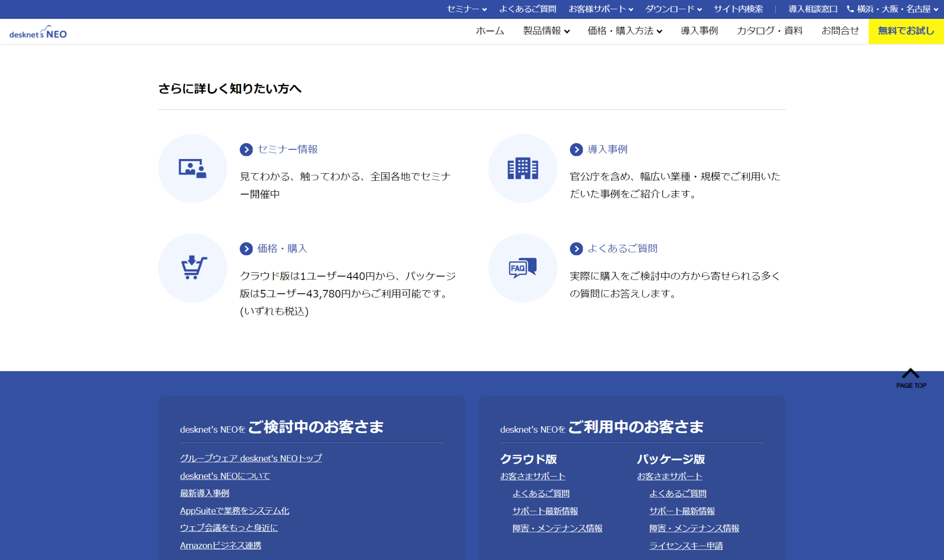Viewport: 944px width, 560px height.
Task: Expand the セミナー top bar dropdown
Action: point(466,9)
